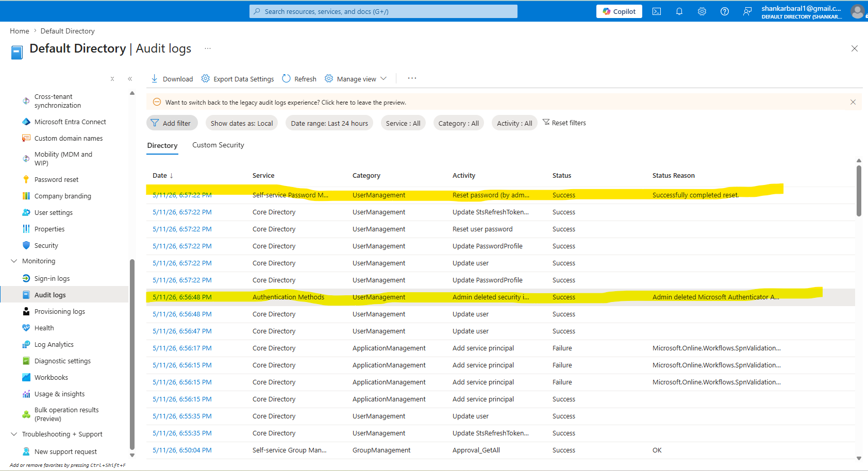
Task: Open the account profile avatar
Action: [x=857, y=11]
